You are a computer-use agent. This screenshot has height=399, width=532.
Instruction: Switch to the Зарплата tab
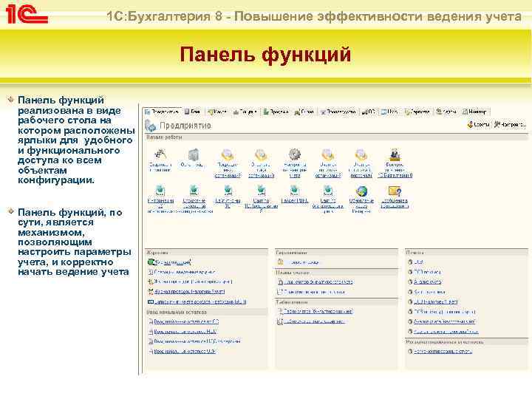click(417, 112)
